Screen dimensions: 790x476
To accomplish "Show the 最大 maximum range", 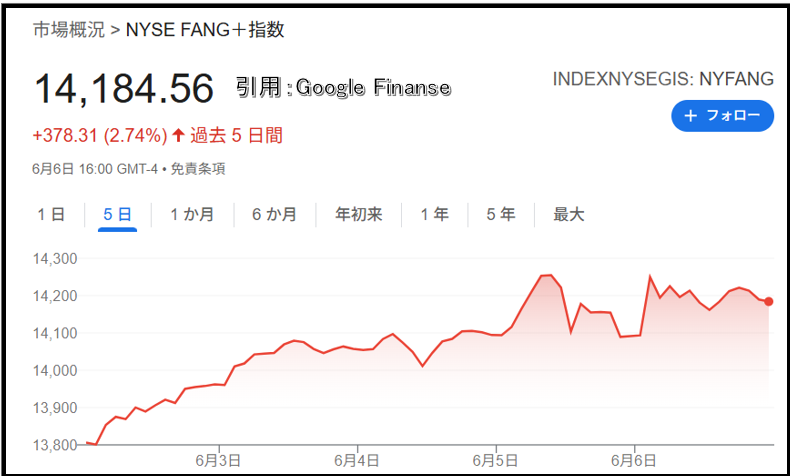I will [569, 215].
